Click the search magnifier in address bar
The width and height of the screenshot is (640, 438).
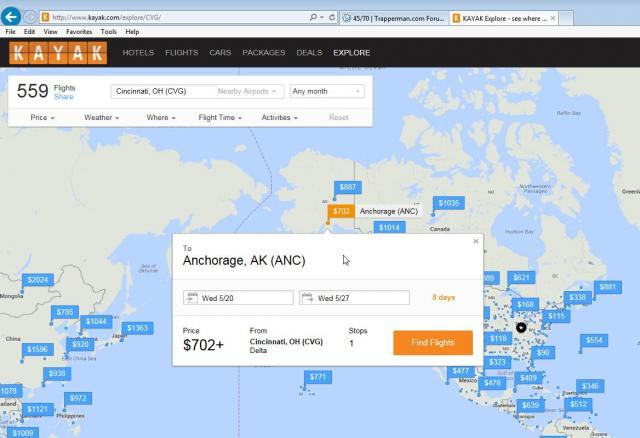coord(313,17)
